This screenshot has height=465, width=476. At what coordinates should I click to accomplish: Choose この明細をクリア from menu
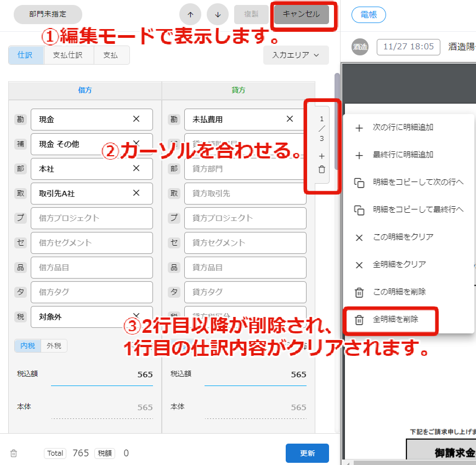[x=408, y=237]
